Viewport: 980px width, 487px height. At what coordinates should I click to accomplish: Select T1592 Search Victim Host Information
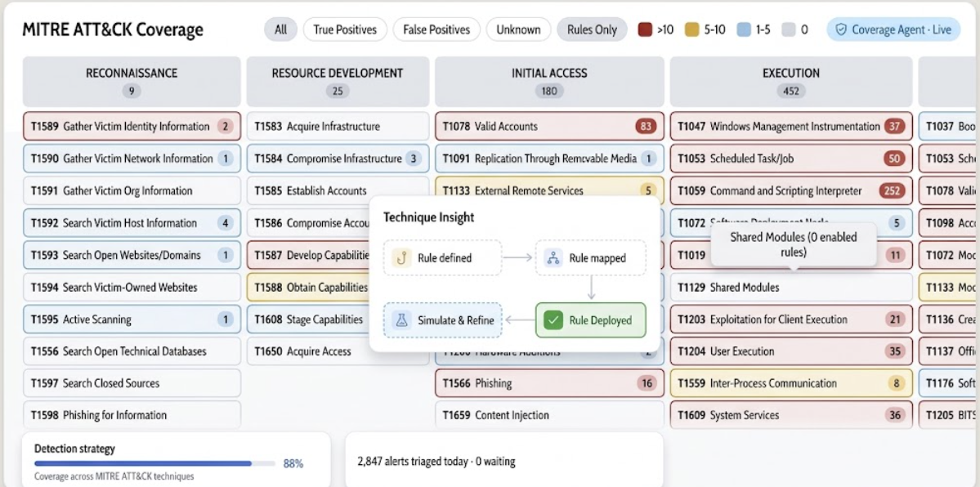tap(132, 223)
